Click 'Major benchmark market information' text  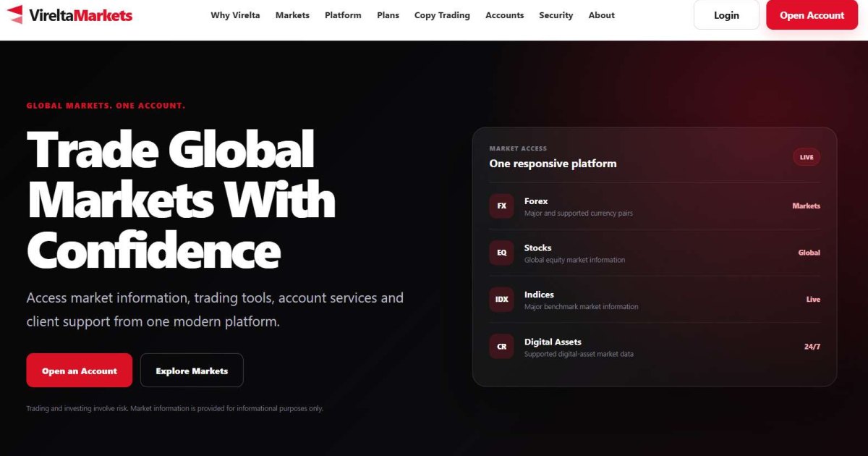pos(582,307)
